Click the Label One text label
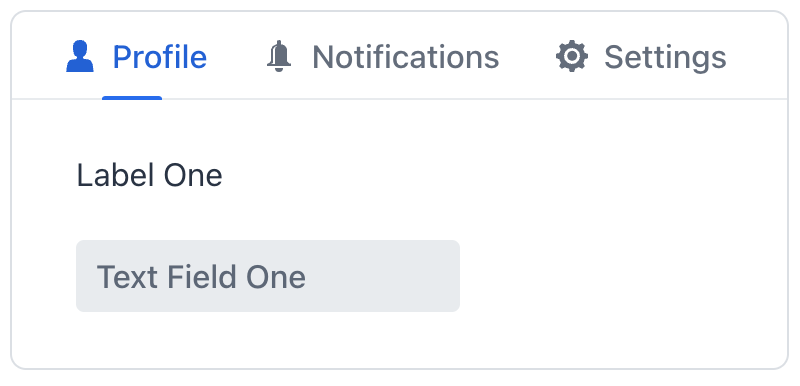The image size is (800, 386). tap(149, 176)
